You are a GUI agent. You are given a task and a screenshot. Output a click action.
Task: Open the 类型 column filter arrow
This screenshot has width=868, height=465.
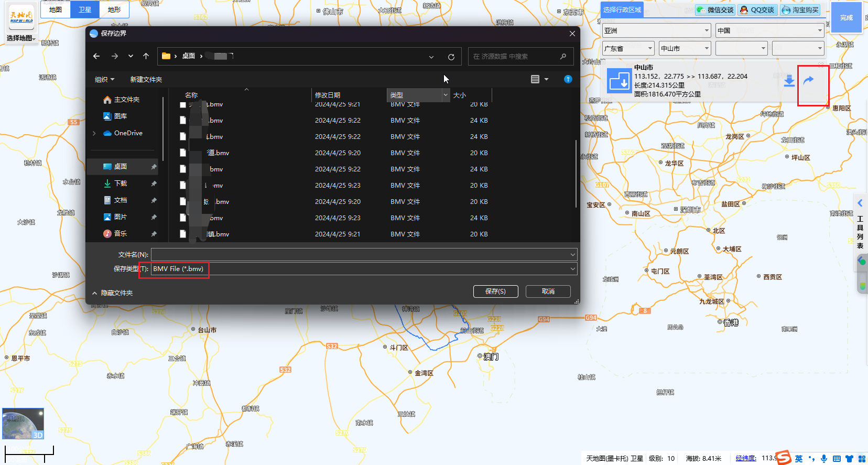(x=446, y=95)
